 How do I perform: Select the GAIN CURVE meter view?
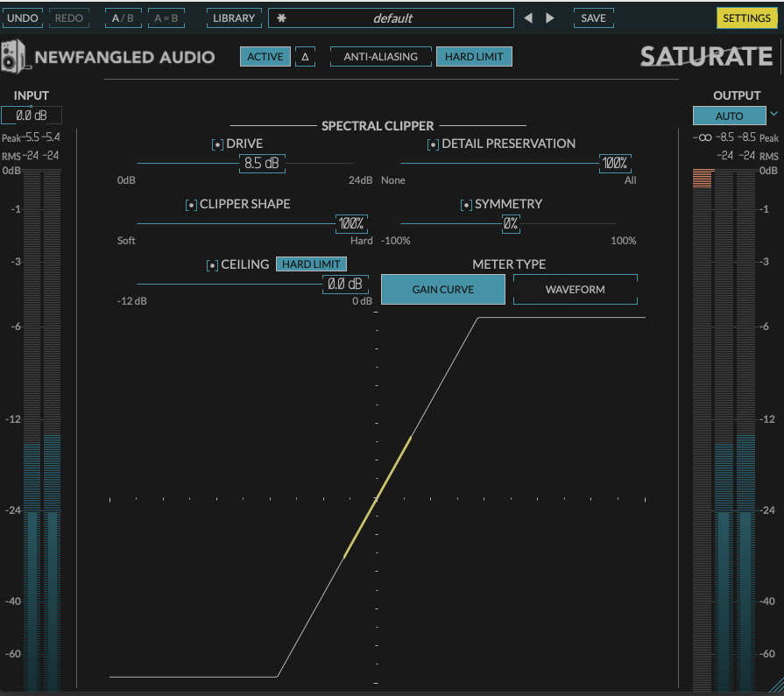click(442, 289)
